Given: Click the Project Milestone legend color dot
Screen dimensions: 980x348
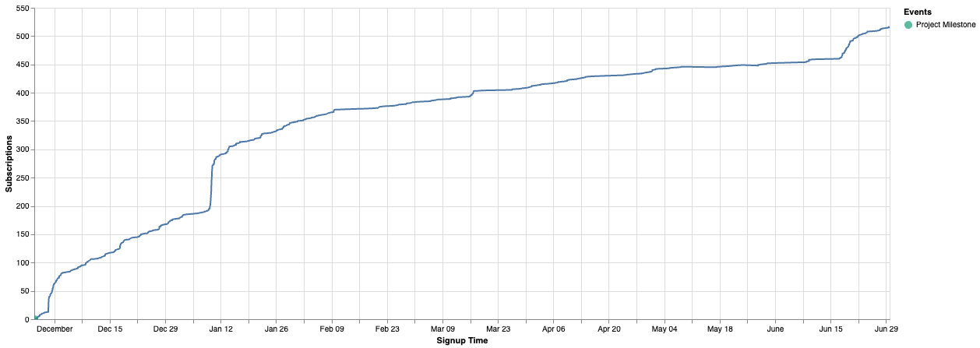Looking at the screenshot, I should pos(908,25).
